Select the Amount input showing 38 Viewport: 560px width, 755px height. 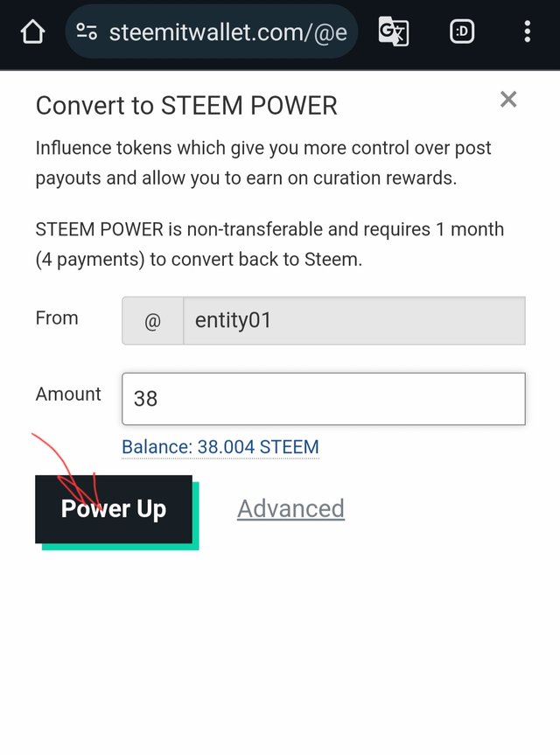323,398
